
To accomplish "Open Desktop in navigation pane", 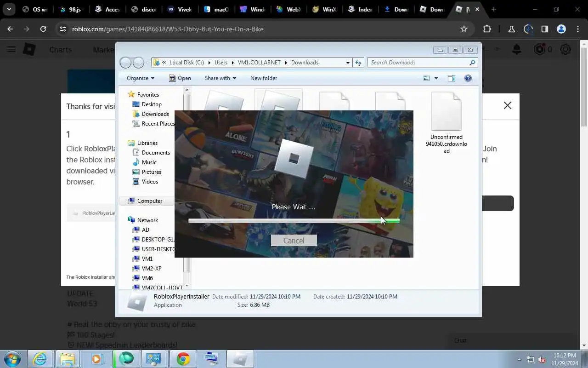I will coord(152,104).
